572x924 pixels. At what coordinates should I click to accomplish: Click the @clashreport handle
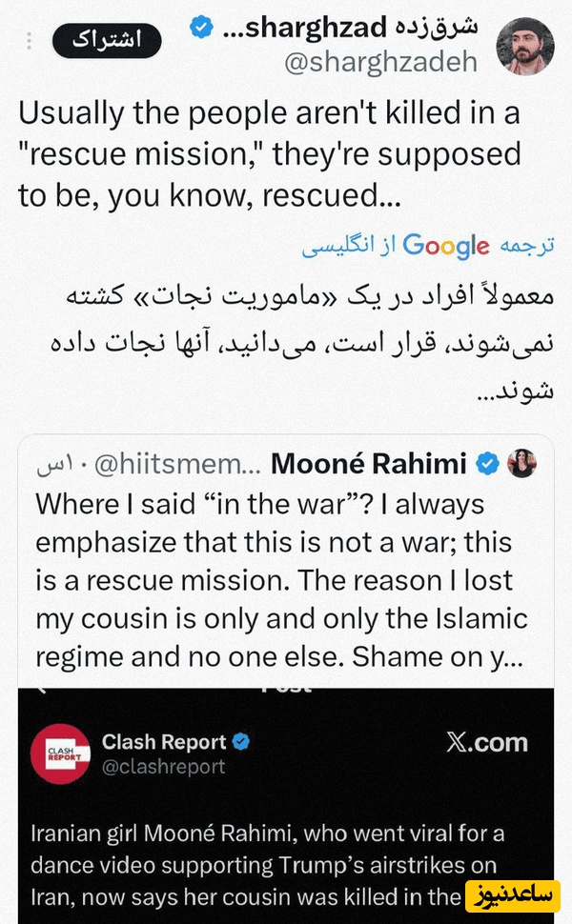click(164, 766)
